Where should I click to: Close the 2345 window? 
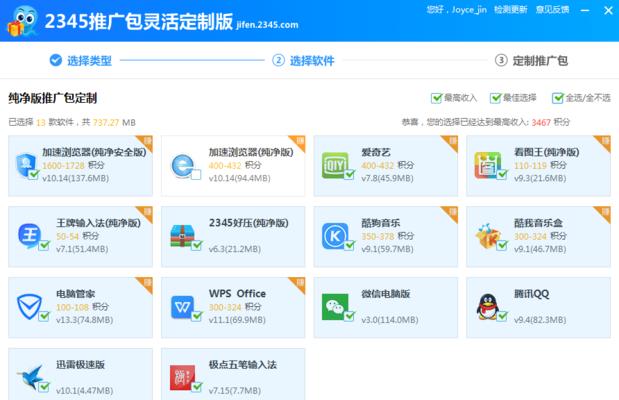coord(608,10)
